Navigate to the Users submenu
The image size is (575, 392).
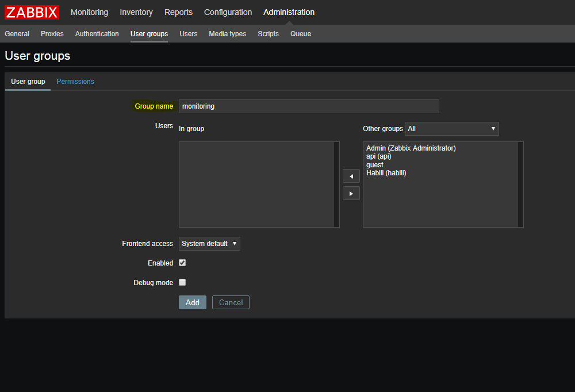(x=188, y=34)
